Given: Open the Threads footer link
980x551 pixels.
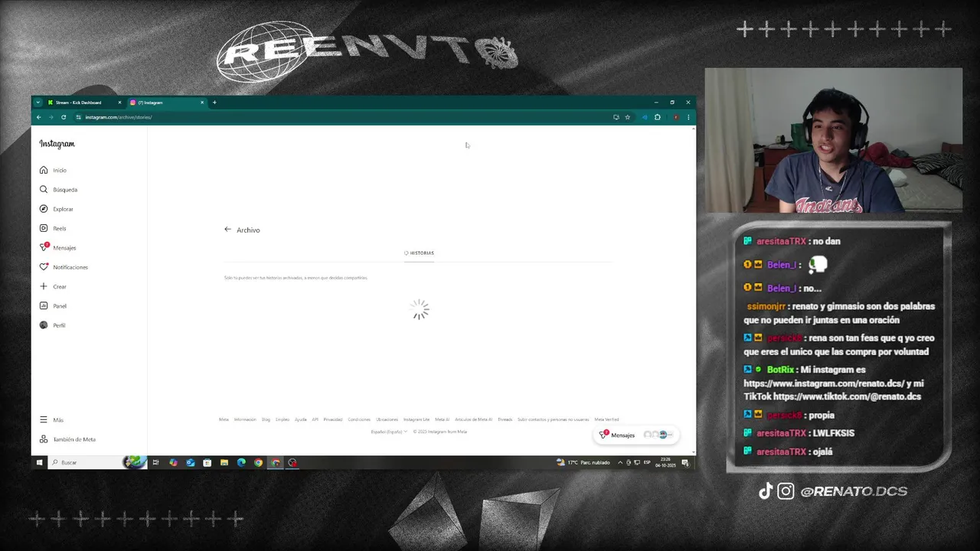Looking at the screenshot, I should pos(505,419).
